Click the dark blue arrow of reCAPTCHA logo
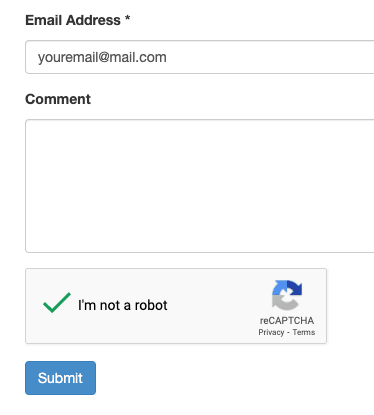 coord(295,288)
